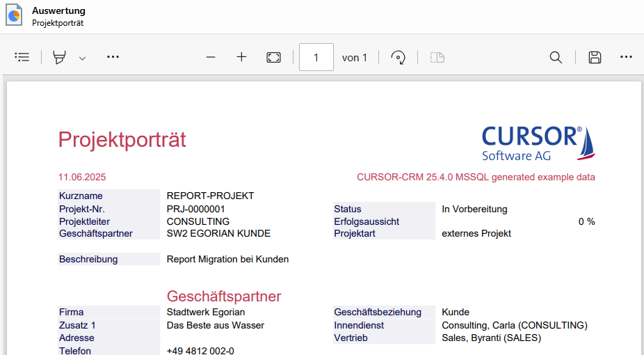644x355 pixels.
Task: Open the table of contents list icon
Action: pyautogui.click(x=22, y=57)
